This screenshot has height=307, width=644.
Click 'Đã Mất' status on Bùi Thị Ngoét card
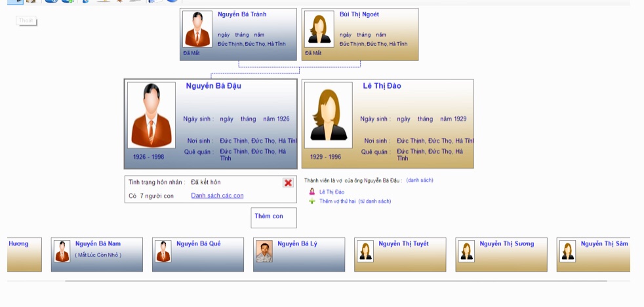coord(313,53)
